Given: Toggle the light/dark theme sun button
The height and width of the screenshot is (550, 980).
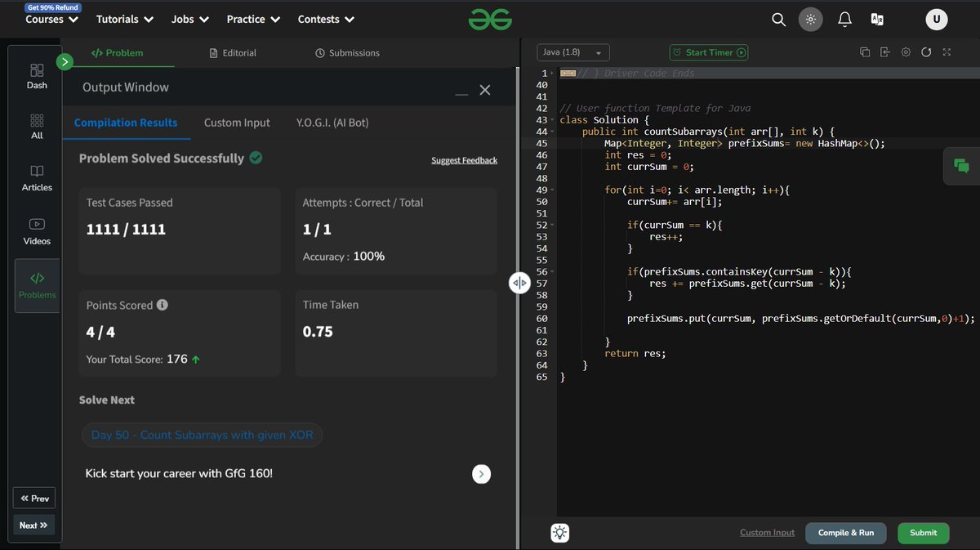Looking at the screenshot, I should (810, 19).
